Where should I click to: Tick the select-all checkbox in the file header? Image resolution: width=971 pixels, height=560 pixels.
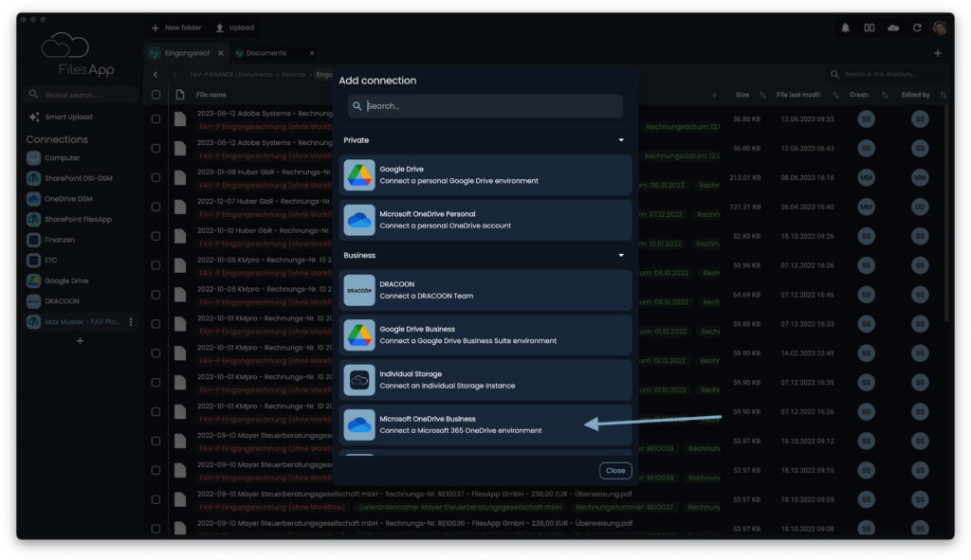click(x=156, y=95)
